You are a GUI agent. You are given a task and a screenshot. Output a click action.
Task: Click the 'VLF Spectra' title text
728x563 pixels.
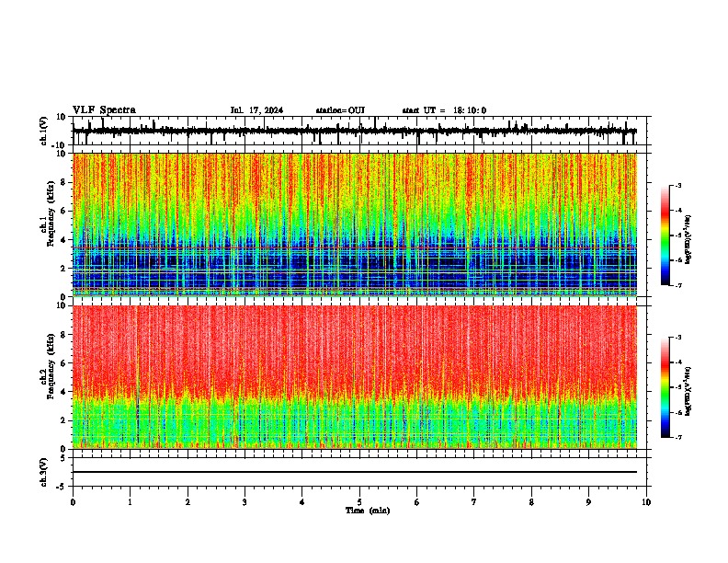(104, 110)
